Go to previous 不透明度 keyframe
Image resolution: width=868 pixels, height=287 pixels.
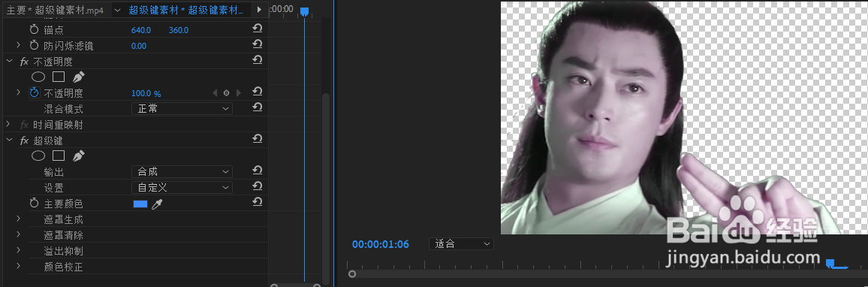coord(215,92)
